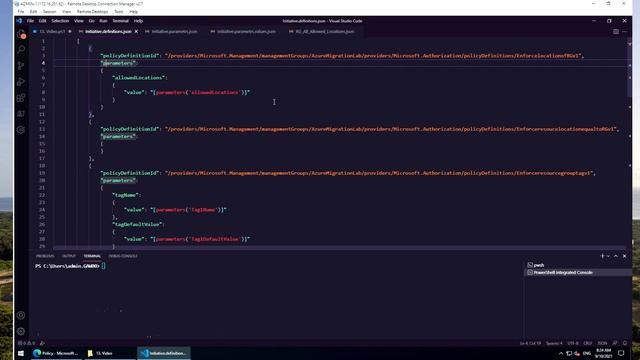Click the "tagName" key in the editor
The height and width of the screenshot is (360, 640).
(x=125, y=195)
